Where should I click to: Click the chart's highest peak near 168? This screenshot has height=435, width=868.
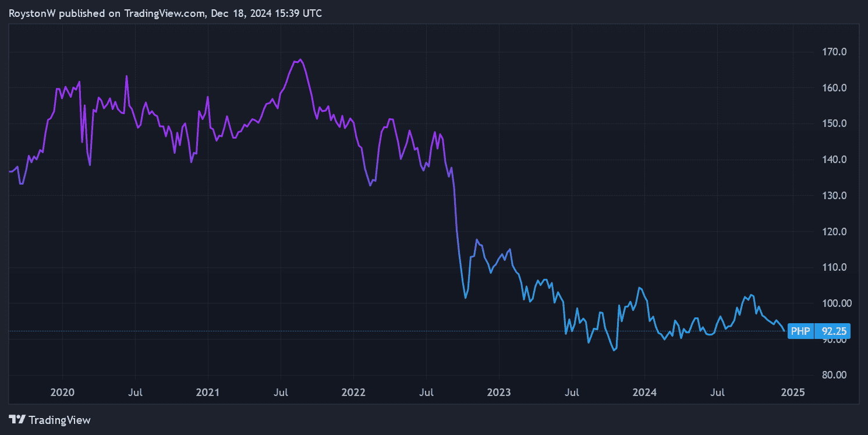(x=299, y=60)
